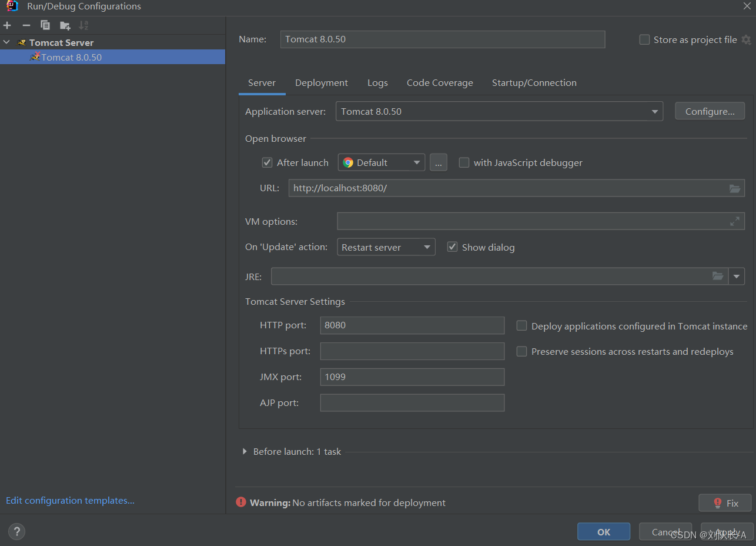Browse folder icon in JRE field
Viewport: 756px width, 546px height.
[x=718, y=276]
